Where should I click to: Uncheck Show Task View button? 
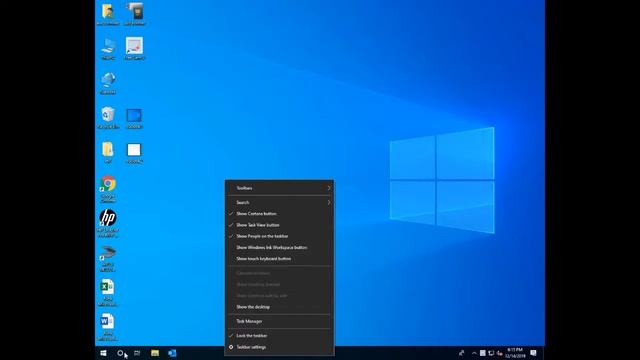tap(279, 225)
